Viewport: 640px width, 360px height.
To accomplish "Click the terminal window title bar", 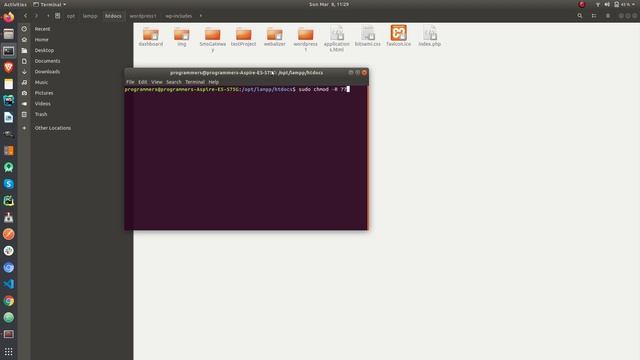I will [246, 73].
